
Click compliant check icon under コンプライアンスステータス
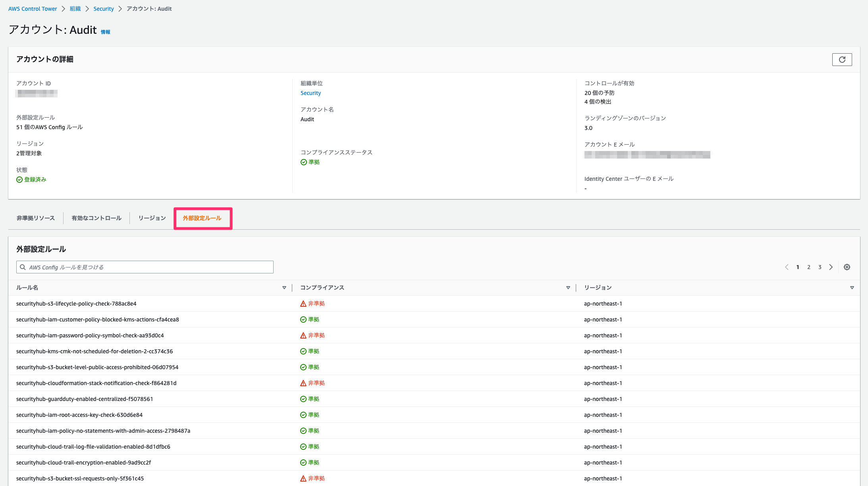pyautogui.click(x=304, y=162)
